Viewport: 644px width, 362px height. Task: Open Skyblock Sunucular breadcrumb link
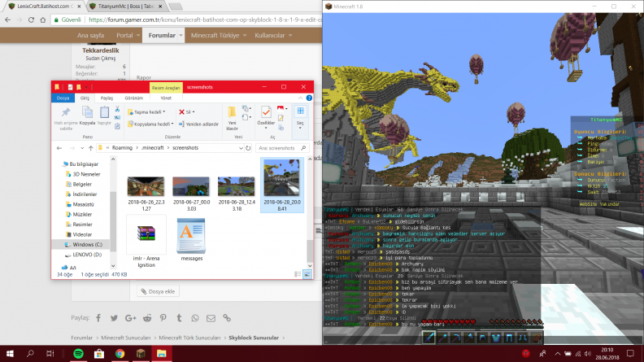pyautogui.click(x=254, y=338)
